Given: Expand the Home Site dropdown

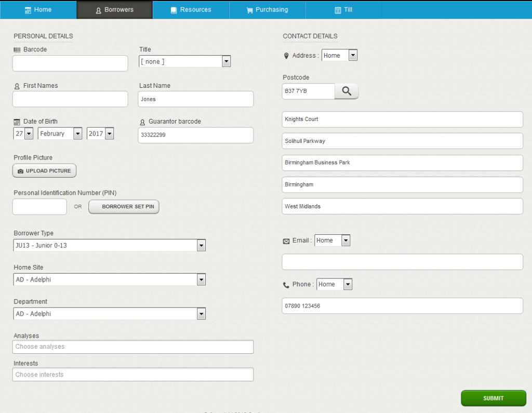Looking at the screenshot, I should [x=110, y=279].
